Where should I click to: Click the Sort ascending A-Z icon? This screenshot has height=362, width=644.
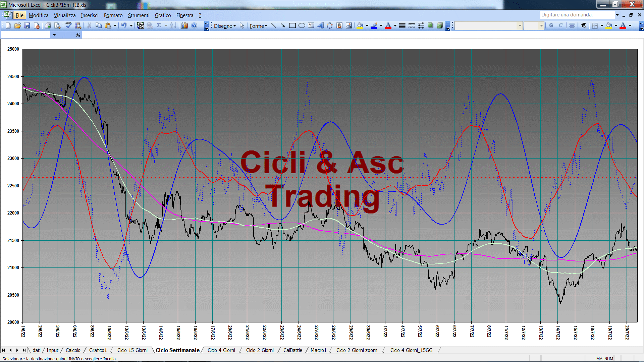(x=173, y=25)
